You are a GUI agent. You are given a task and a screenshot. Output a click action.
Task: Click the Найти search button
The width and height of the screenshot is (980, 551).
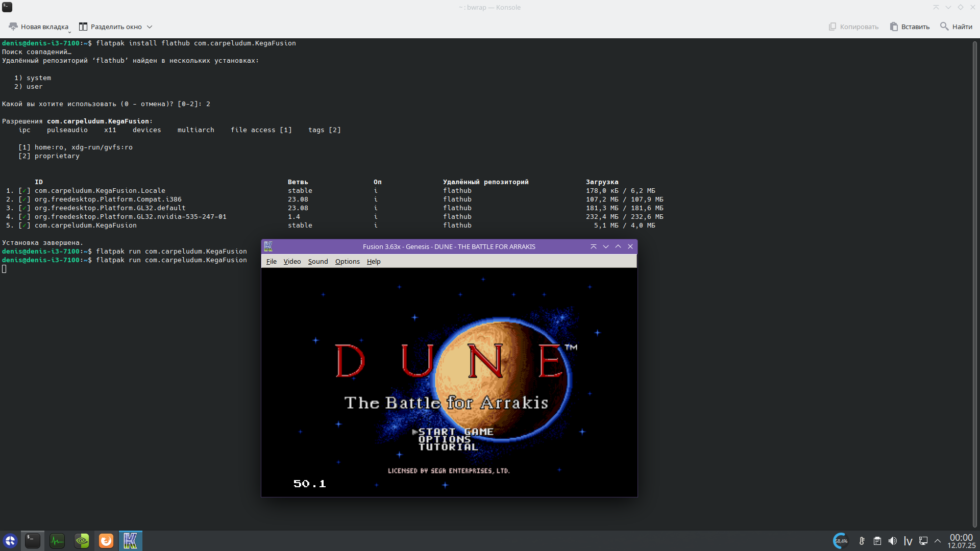[956, 27]
